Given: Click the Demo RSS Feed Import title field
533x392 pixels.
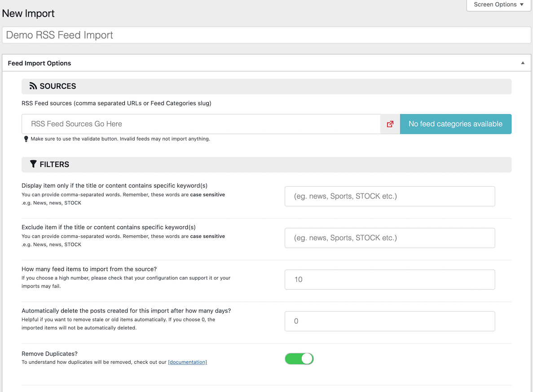Looking at the screenshot, I should click(266, 35).
